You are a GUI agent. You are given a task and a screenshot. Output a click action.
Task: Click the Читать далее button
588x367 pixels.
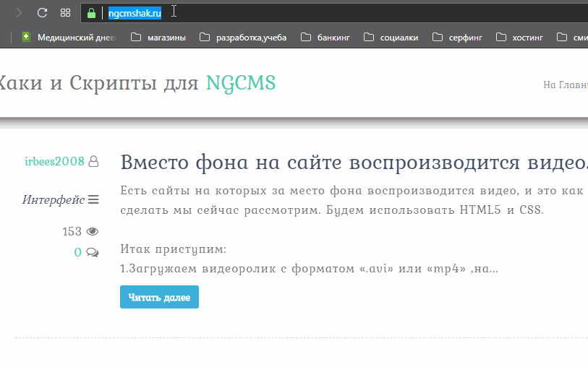159,297
